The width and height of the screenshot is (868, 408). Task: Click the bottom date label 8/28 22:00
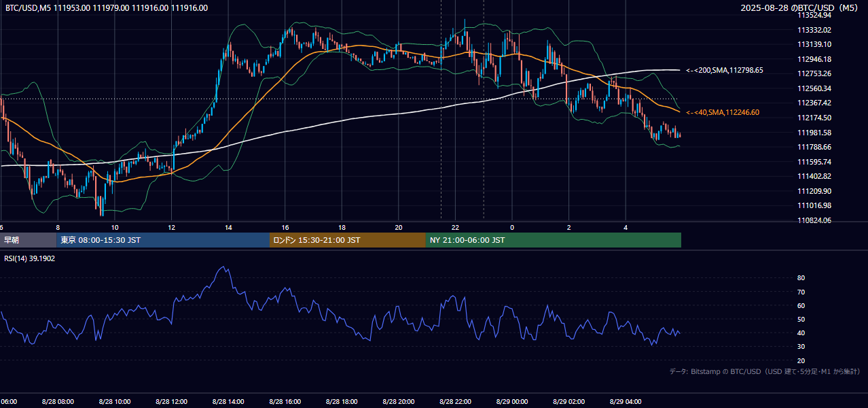click(455, 401)
